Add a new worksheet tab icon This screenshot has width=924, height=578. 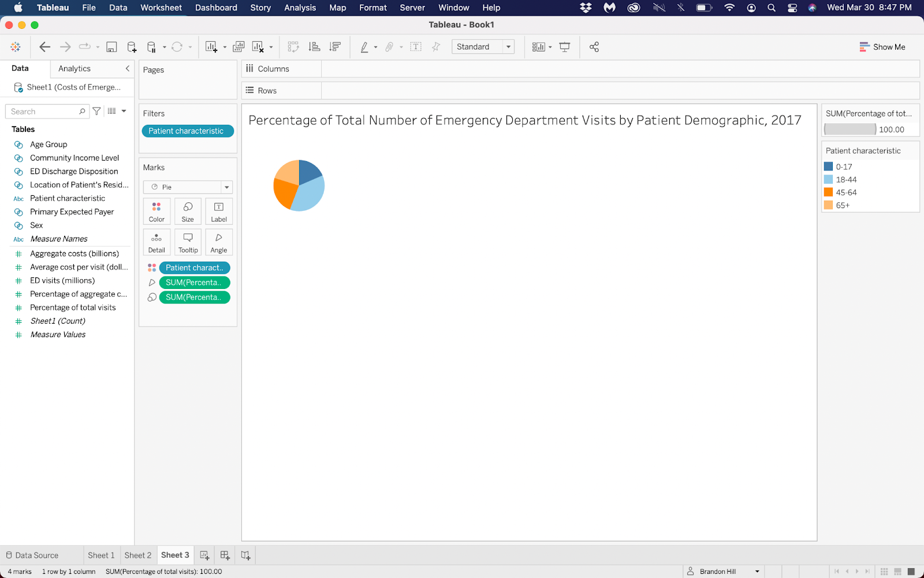204,555
